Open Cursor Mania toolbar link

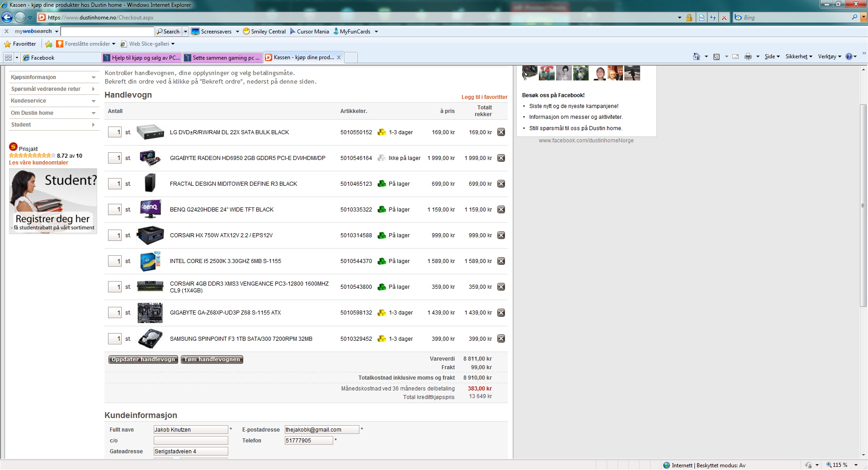coord(309,32)
